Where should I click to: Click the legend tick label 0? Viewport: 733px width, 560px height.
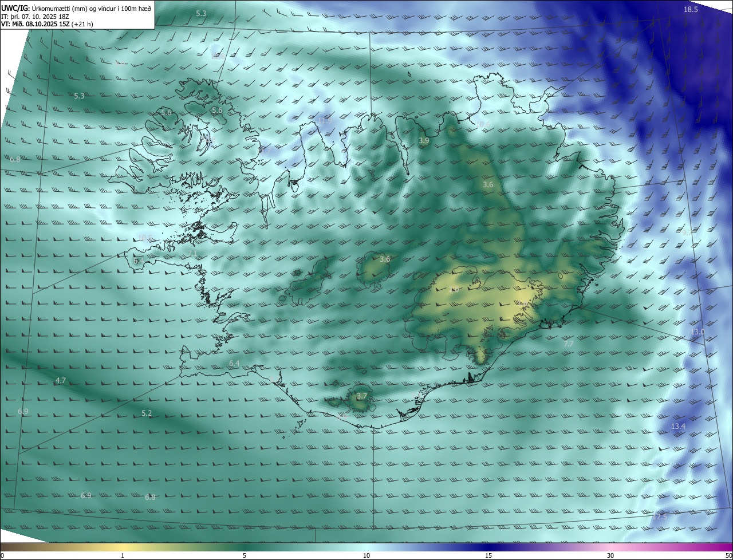click(x=2, y=555)
